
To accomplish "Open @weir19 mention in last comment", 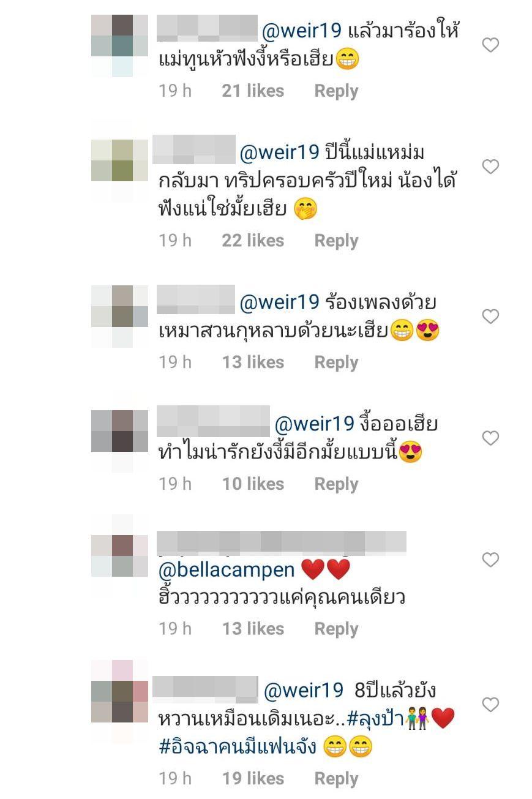I will [304, 690].
